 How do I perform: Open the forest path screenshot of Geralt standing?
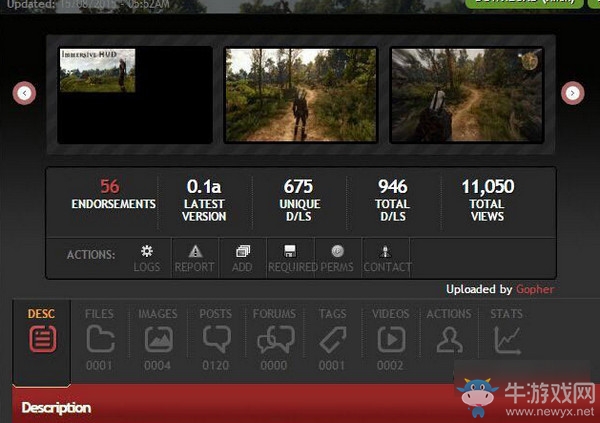click(x=300, y=95)
